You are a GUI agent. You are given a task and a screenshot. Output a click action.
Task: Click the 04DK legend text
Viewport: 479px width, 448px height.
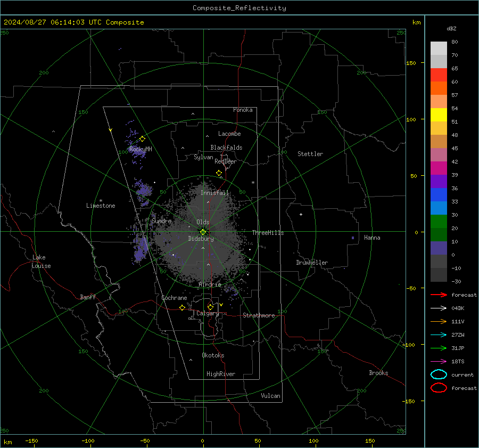click(x=458, y=308)
